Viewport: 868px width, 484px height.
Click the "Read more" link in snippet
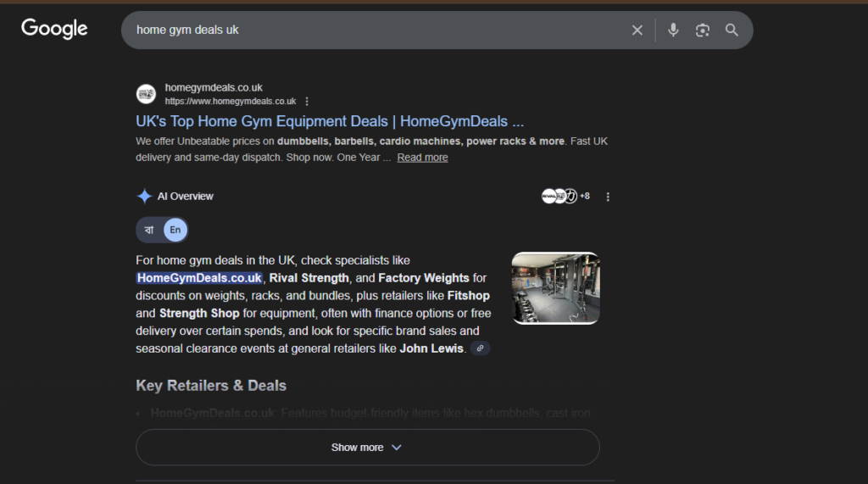coord(422,158)
